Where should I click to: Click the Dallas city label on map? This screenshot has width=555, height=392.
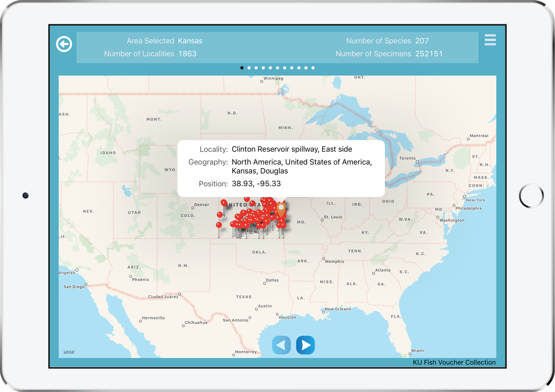coord(272,280)
